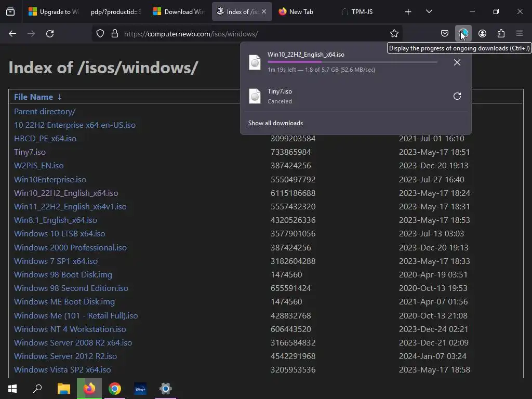532x399 pixels.
Task: Download Windows 98 Boot Disk.img
Action: tap(63, 275)
